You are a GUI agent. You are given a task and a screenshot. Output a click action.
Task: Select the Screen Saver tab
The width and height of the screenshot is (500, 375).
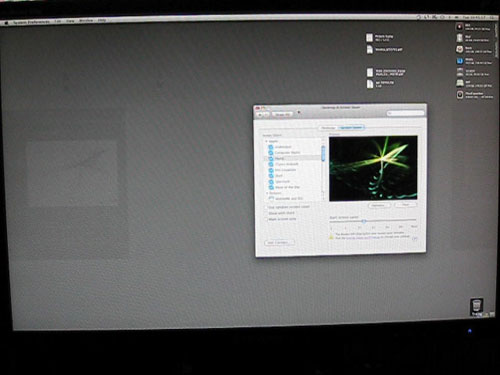tap(351, 128)
